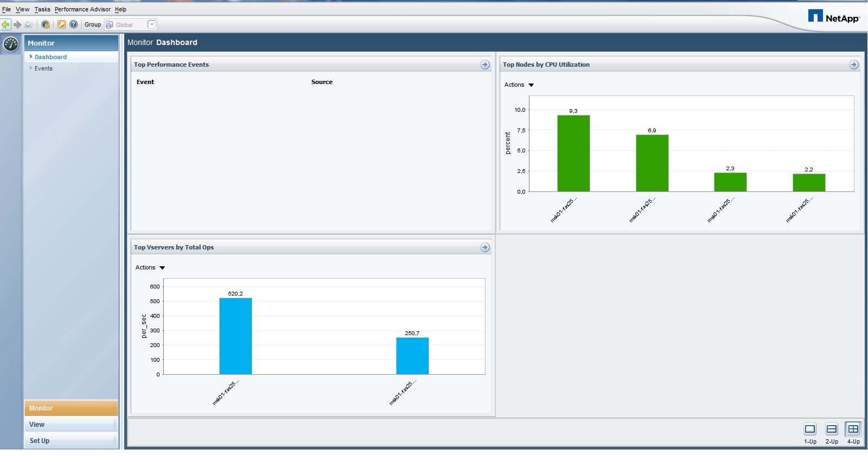The image size is (868, 462).
Task: Click the Set Up section button
Action: point(71,440)
